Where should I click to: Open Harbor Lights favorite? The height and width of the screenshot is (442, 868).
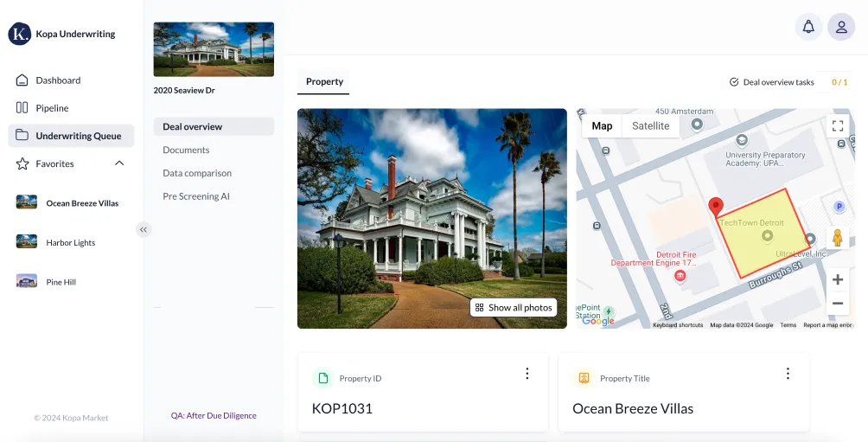[71, 242]
